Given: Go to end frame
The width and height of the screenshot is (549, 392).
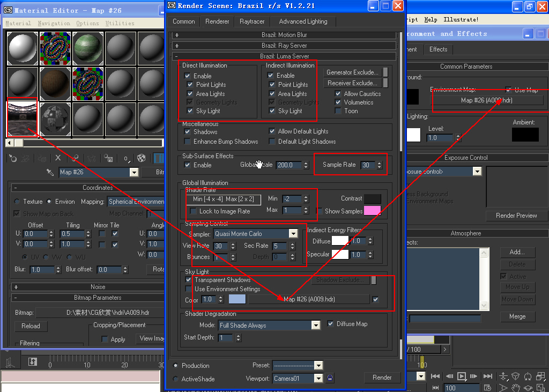Looking at the screenshot, I should (x=488, y=376).
